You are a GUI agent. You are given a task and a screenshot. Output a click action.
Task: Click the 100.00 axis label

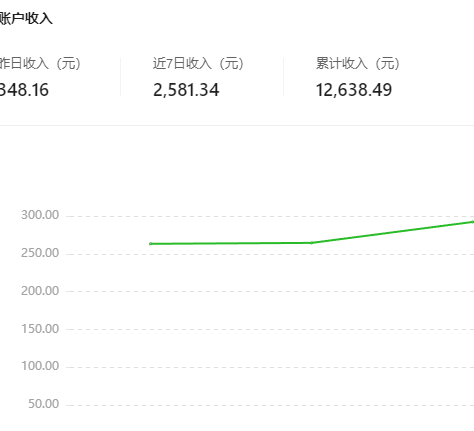coord(40,366)
